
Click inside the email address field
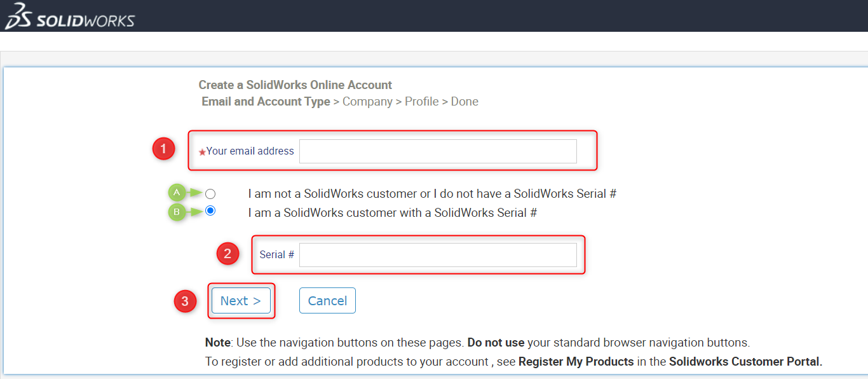point(437,151)
